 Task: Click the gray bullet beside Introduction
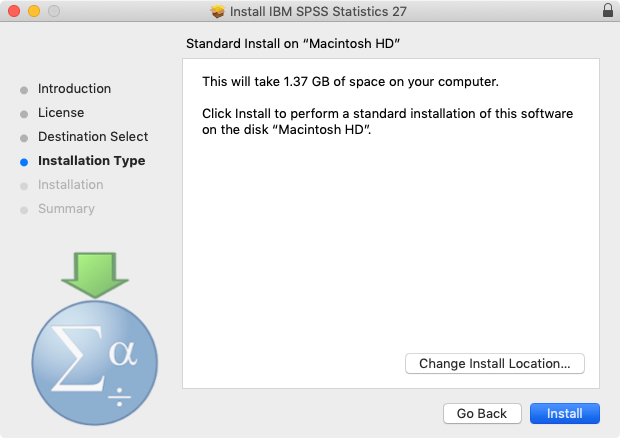pyautogui.click(x=24, y=90)
